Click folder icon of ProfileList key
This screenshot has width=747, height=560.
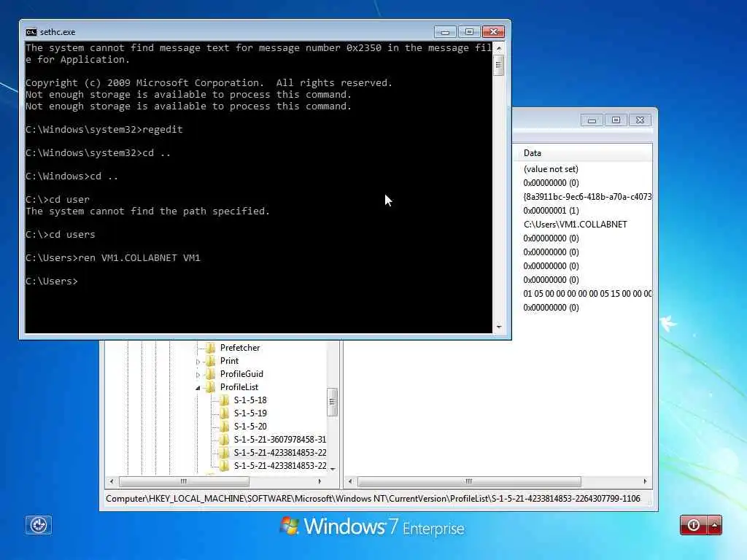click(211, 387)
